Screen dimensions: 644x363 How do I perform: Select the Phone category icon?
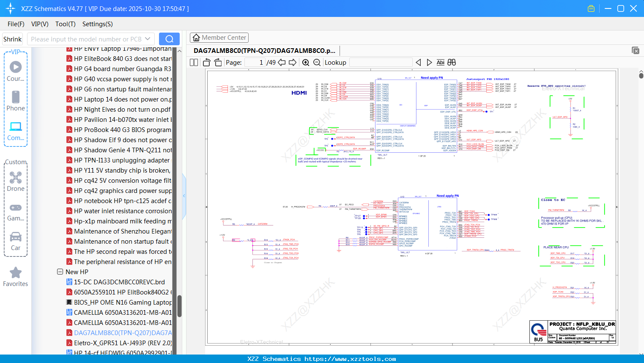pos(16,101)
